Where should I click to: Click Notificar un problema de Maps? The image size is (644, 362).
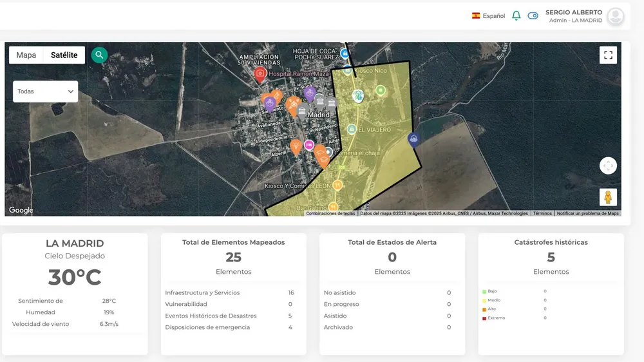tap(587, 213)
